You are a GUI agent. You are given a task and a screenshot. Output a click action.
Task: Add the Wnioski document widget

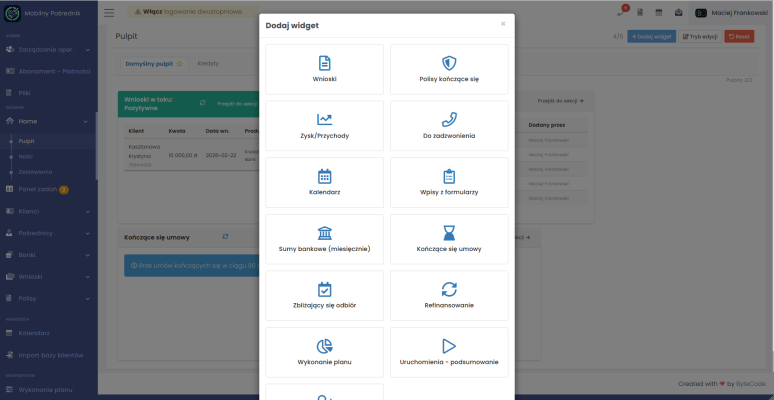(324, 69)
